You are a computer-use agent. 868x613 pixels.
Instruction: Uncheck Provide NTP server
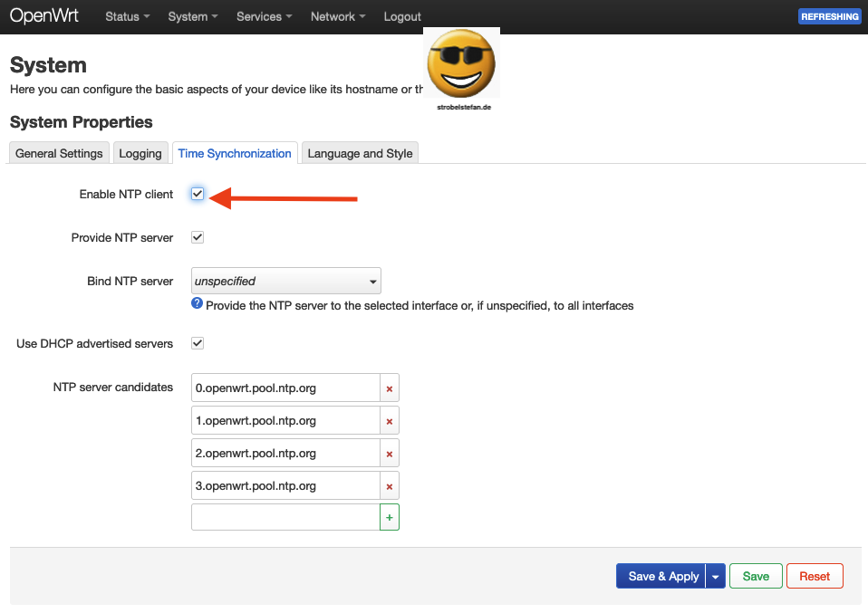[x=198, y=237]
